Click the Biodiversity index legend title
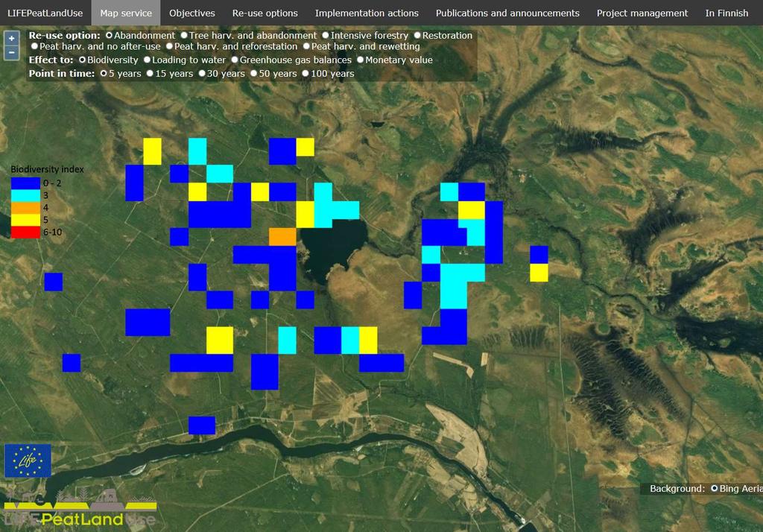Viewport: 763px width, 532px height. tap(47, 169)
